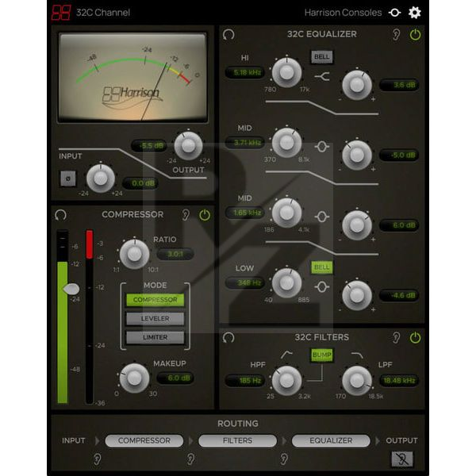Image resolution: width=476 pixels, height=476 pixels.
Task: Click the HI gain knob
Action: pos(357,85)
